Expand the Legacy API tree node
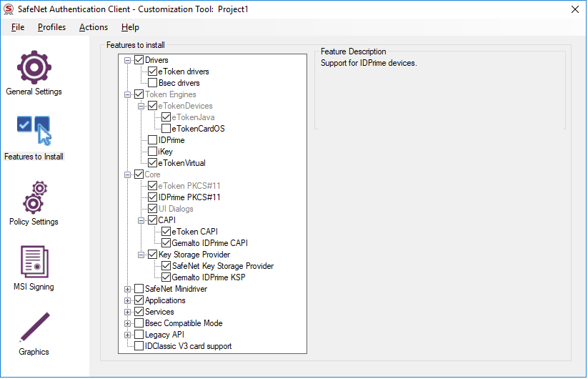 pyautogui.click(x=128, y=335)
